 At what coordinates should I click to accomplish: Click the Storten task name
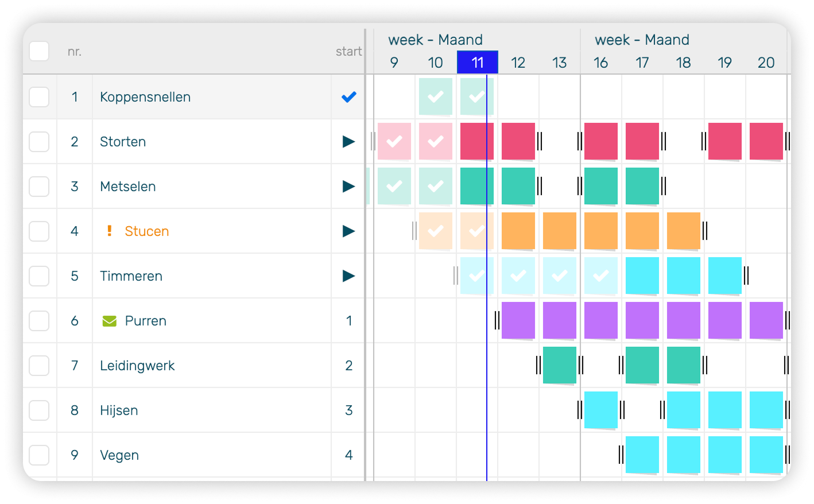click(x=123, y=142)
